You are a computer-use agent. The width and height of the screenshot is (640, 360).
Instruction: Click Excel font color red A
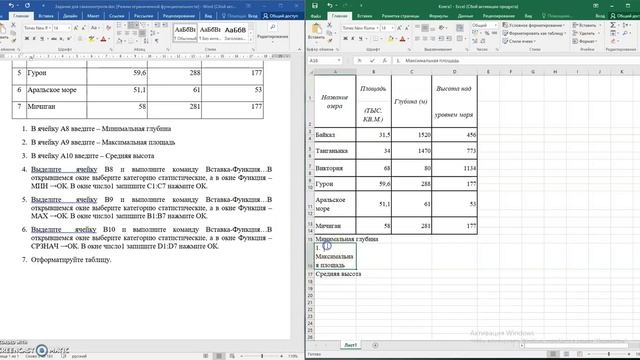click(402, 39)
